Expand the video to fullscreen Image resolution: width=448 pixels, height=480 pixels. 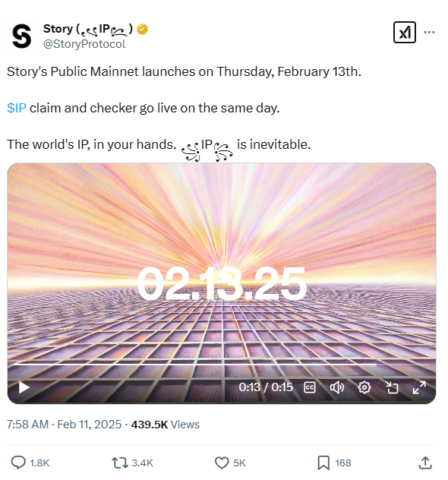pos(419,387)
